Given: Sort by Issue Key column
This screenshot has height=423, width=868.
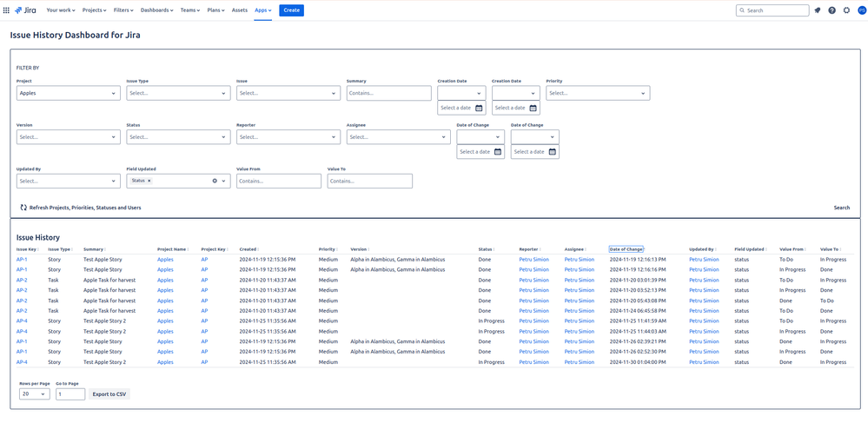Looking at the screenshot, I should pos(27,249).
